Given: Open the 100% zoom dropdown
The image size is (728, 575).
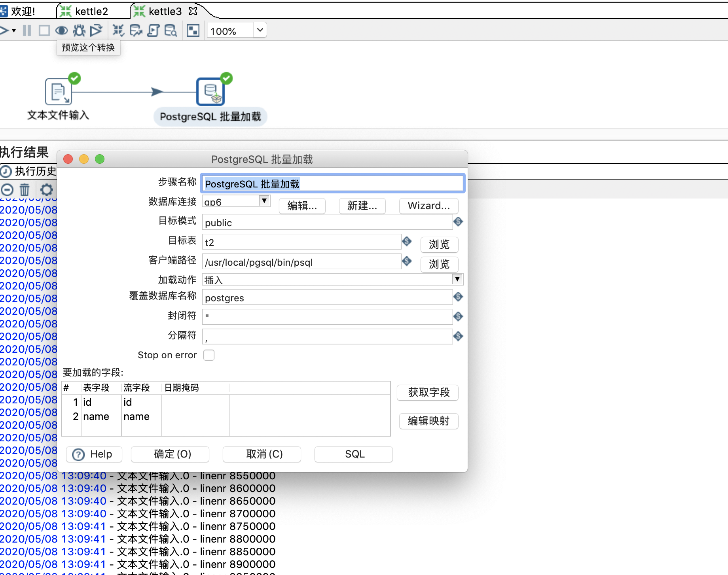Looking at the screenshot, I should pyautogui.click(x=260, y=30).
